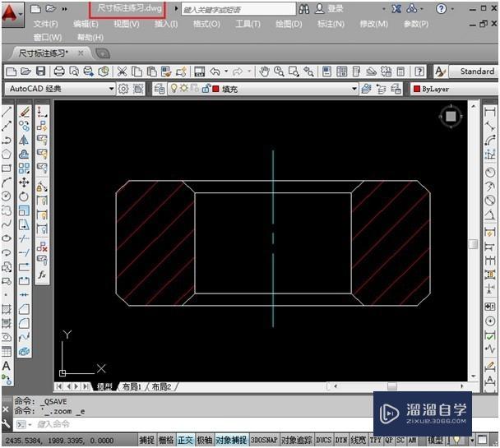
Task: Select the Linear dimension tool
Action: click(x=490, y=112)
